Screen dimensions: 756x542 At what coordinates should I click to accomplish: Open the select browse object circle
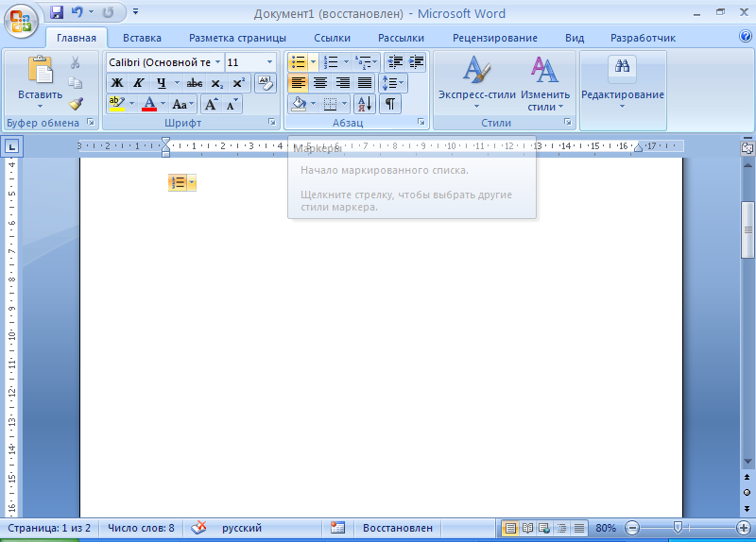(x=747, y=493)
